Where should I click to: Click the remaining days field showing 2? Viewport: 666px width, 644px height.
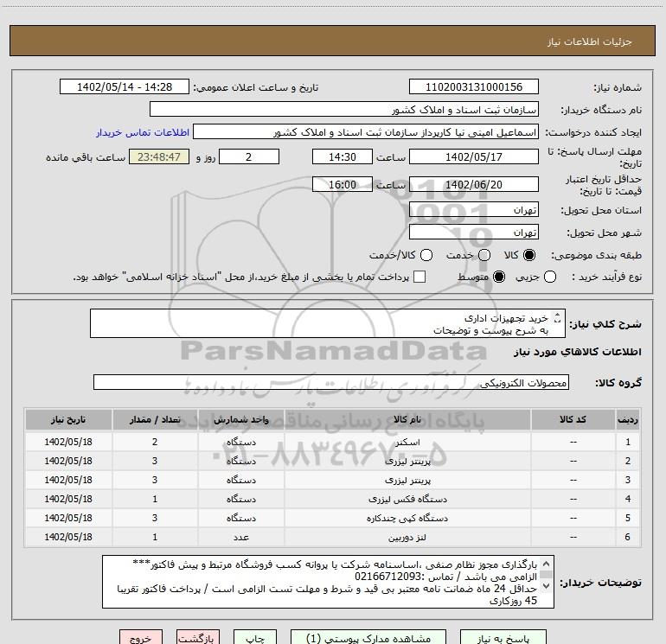click(x=249, y=156)
